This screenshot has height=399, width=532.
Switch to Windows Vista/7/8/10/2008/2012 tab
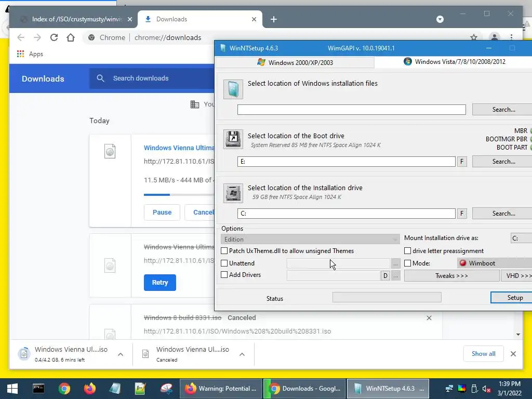[x=454, y=62]
